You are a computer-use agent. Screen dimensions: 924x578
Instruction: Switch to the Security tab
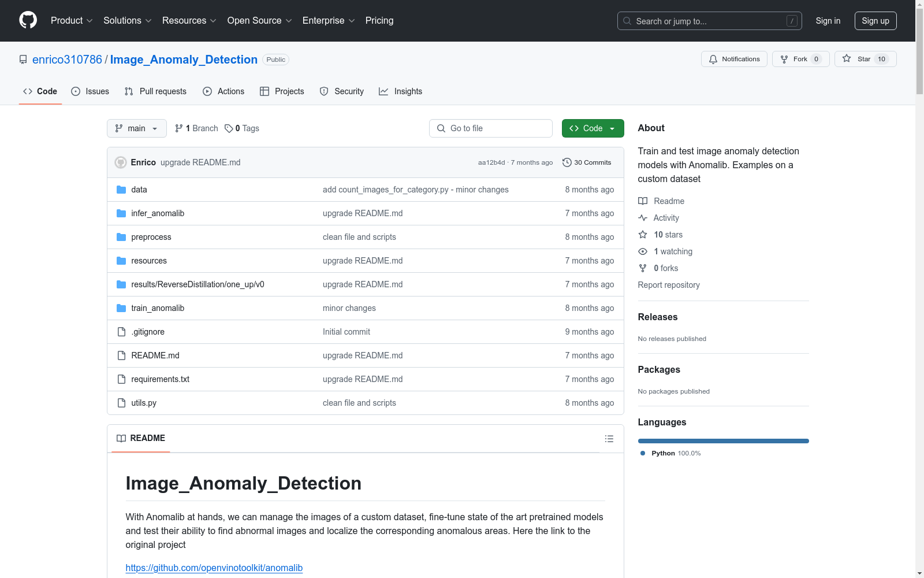coord(342,91)
